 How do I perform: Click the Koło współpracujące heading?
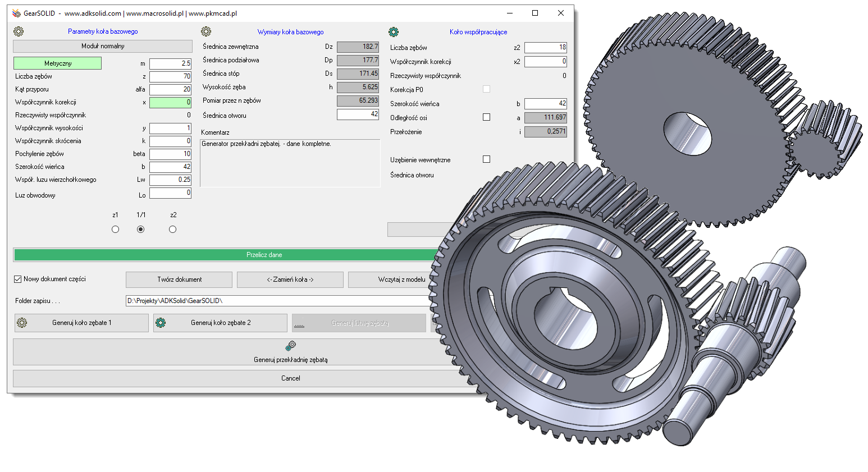pyautogui.click(x=478, y=32)
